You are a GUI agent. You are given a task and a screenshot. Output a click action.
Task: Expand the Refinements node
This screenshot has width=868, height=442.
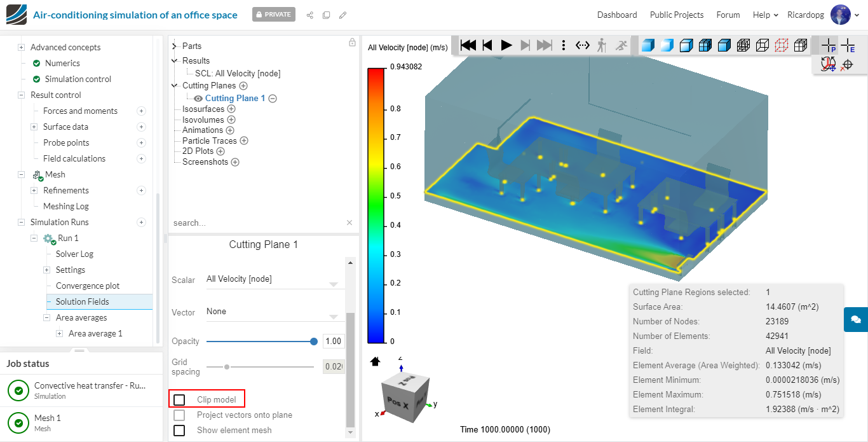point(34,190)
